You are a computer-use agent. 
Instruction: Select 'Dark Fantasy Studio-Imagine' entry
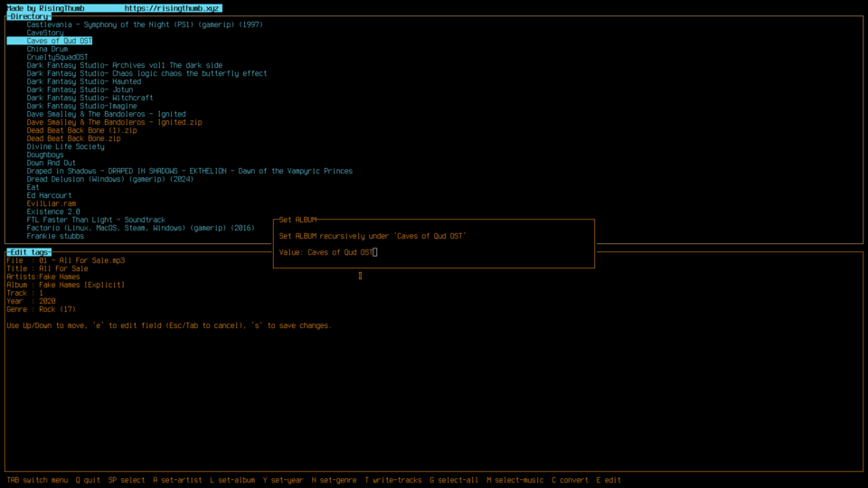point(81,106)
